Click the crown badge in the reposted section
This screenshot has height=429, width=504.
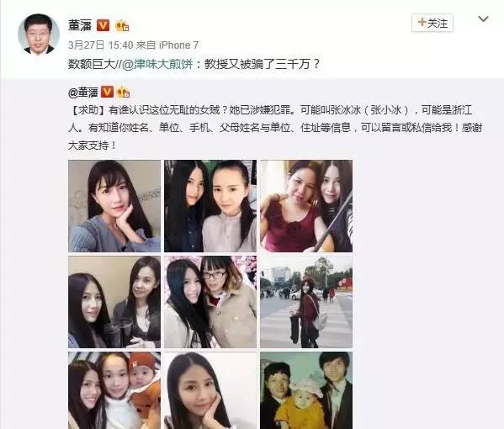coord(123,93)
